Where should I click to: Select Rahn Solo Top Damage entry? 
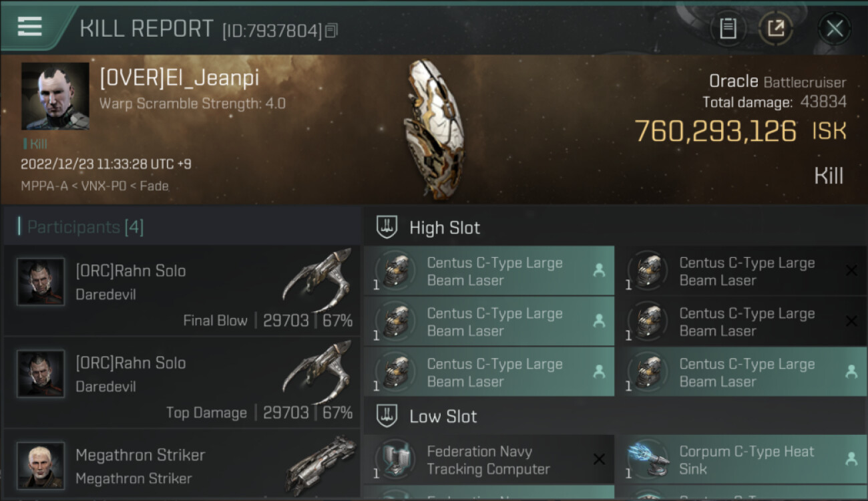pyautogui.click(x=182, y=383)
